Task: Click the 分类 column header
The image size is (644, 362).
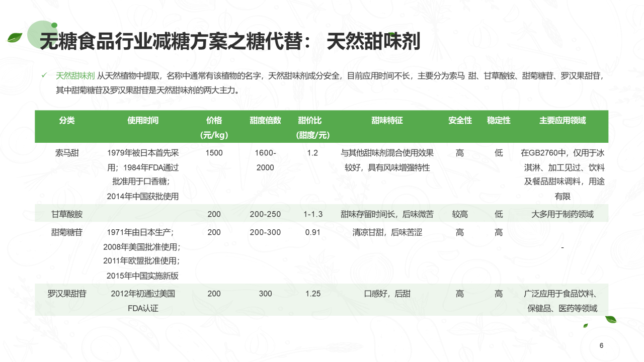Action: [x=67, y=121]
